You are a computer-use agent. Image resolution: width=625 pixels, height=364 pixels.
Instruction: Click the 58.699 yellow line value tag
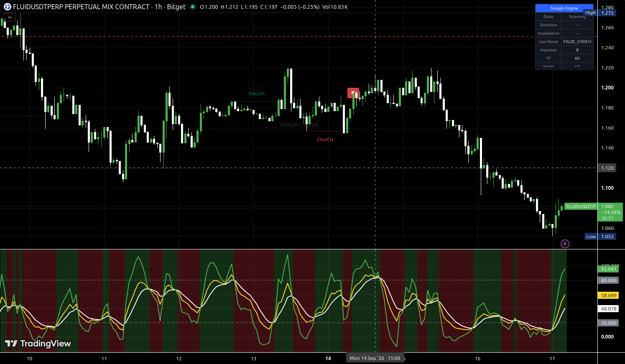(x=609, y=295)
